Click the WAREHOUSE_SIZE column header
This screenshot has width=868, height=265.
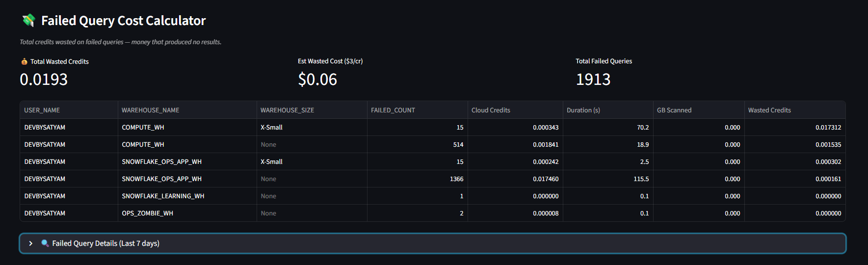287,110
